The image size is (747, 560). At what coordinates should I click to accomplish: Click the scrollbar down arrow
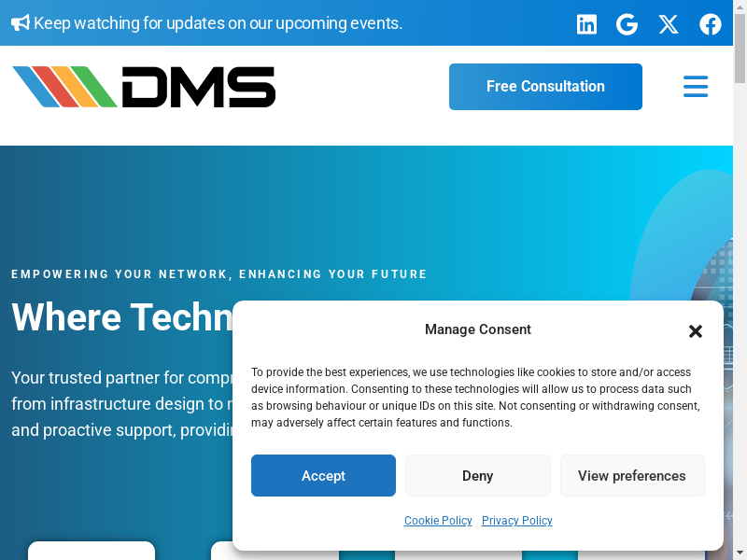coord(740,552)
